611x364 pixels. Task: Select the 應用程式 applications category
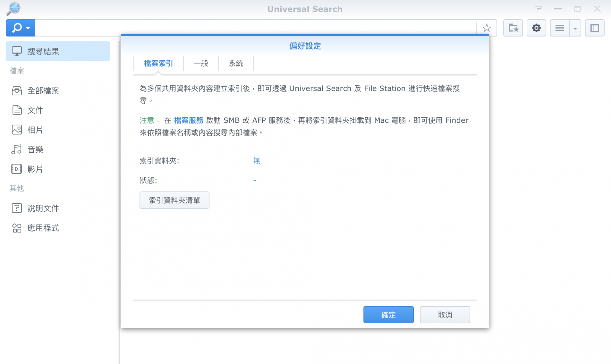pyautogui.click(x=43, y=228)
